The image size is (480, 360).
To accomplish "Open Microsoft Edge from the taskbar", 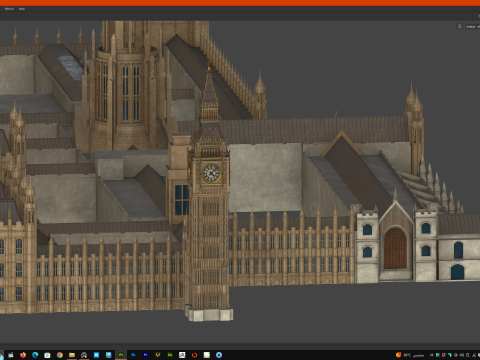I will 35,355.
